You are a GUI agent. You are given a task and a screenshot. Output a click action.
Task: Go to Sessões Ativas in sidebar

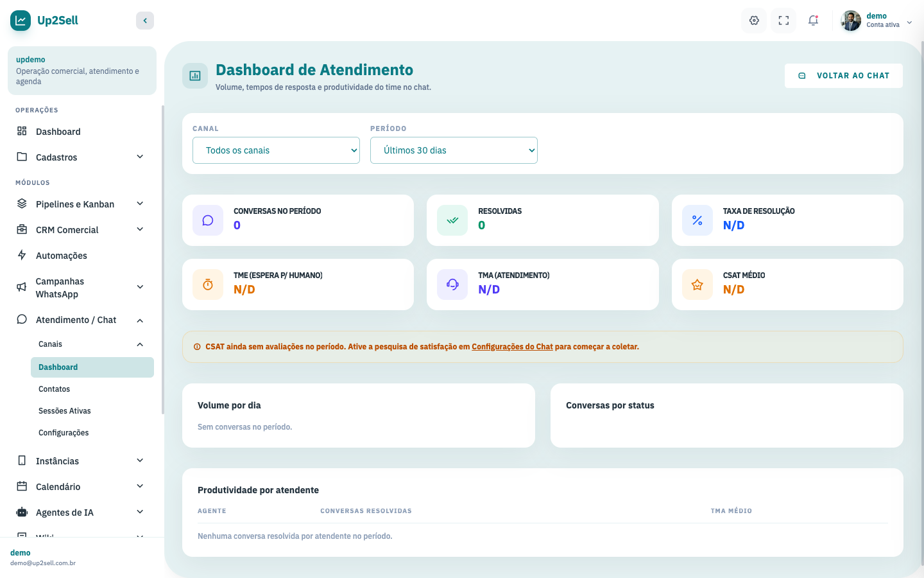(65, 411)
